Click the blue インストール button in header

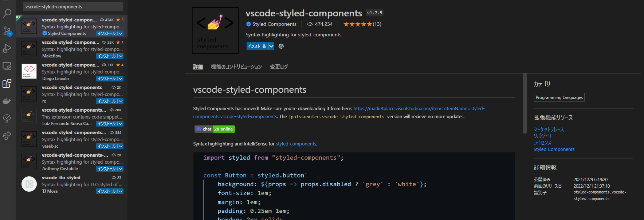257,46
